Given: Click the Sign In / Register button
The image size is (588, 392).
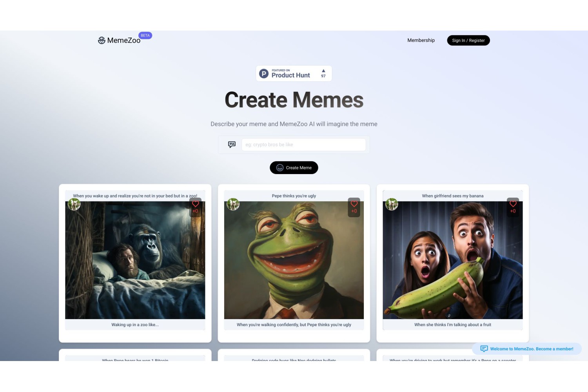Looking at the screenshot, I should click(x=468, y=40).
